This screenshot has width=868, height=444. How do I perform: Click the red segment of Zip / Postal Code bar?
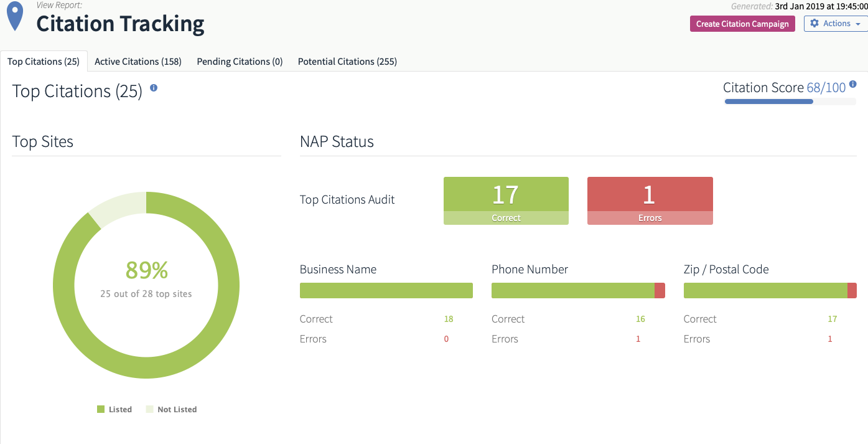tap(852, 291)
